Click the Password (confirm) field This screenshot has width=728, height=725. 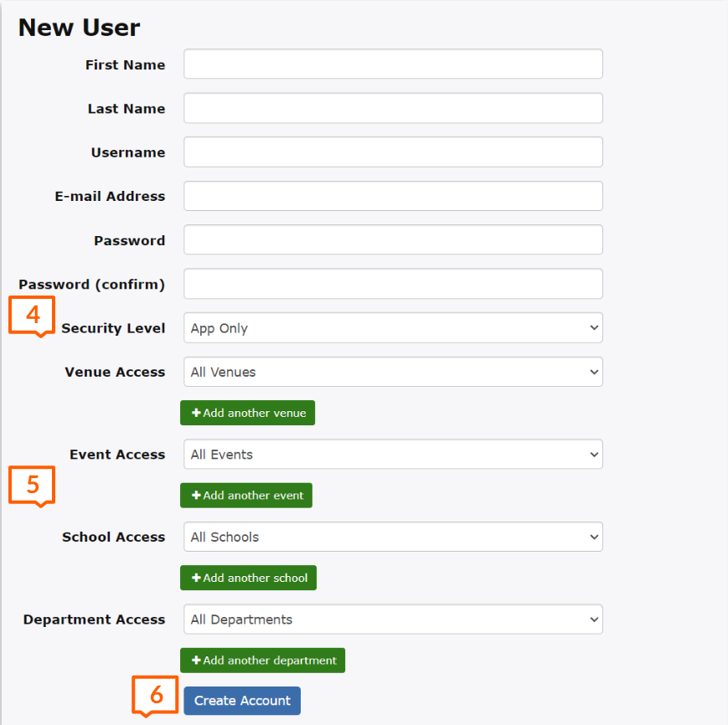393,284
